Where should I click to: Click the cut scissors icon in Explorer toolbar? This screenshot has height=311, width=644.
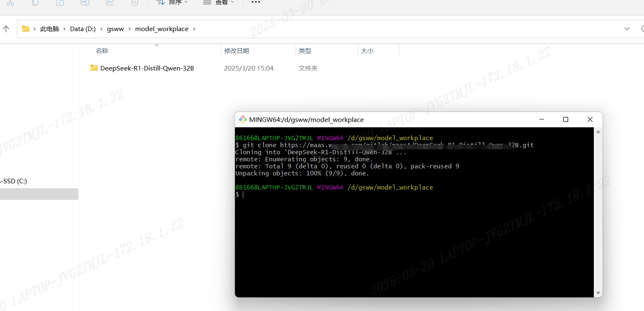click(10, 3)
